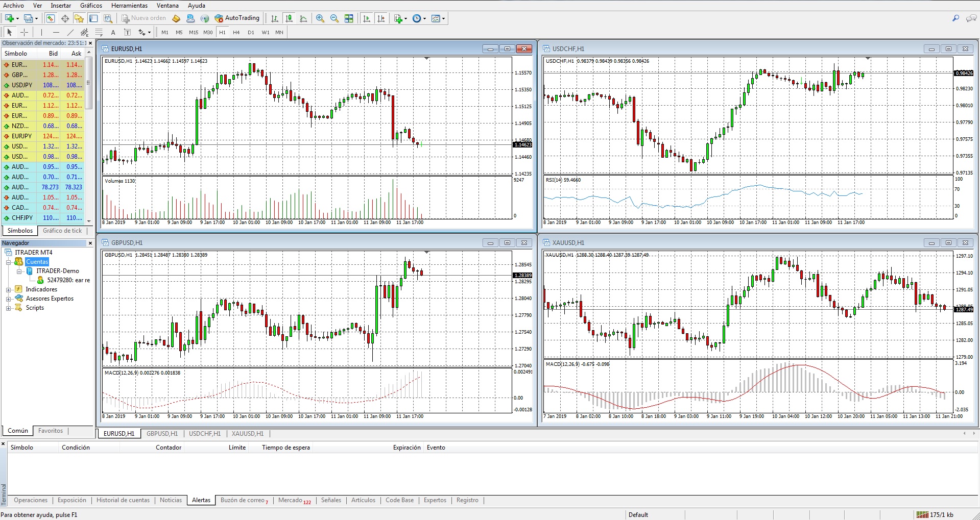980x520 pixels.
Task: Switch timeframe to D1
Action: [x=251, y=32]
